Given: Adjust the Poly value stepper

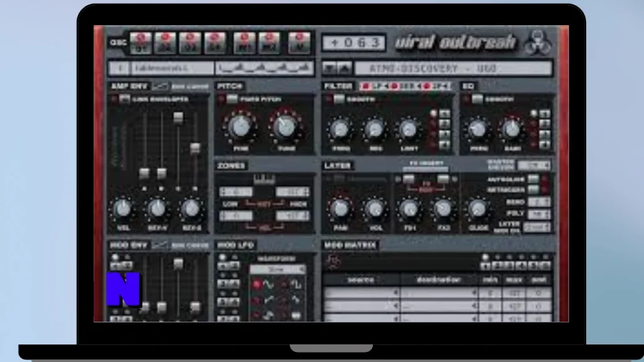Looking at the screenshot, I should [539, 214].
